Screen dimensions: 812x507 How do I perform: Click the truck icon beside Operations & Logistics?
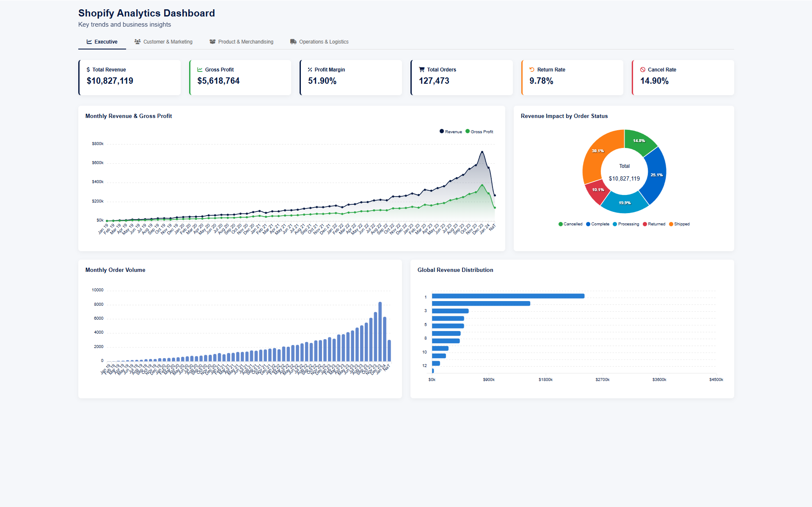(293, 41)
